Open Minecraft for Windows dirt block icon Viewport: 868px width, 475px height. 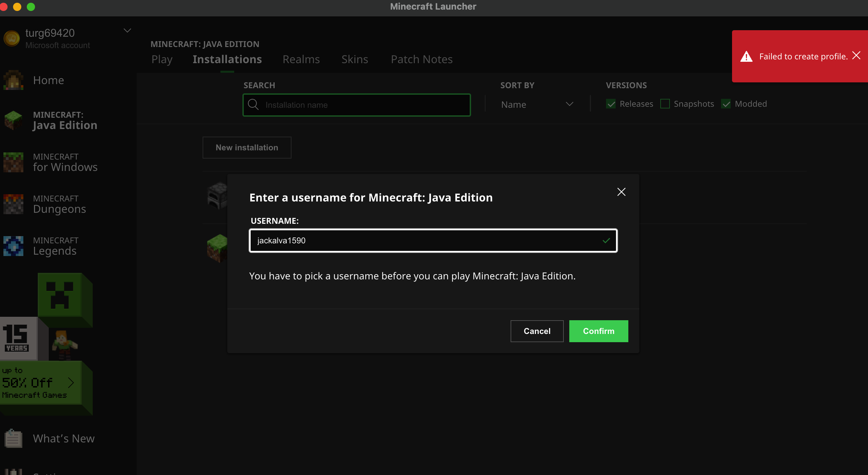pyautogui.click(x=13, y=162)
